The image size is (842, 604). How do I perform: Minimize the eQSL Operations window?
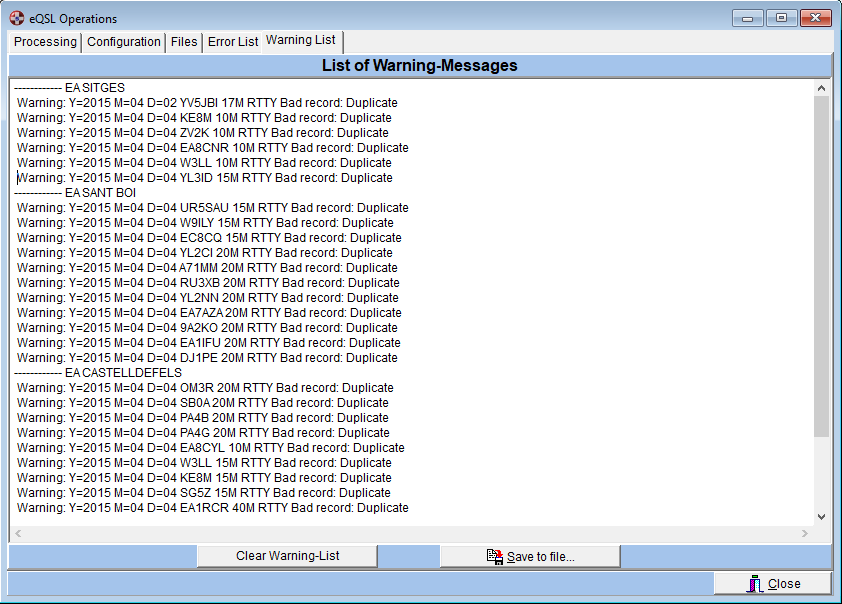click(747, 18)
